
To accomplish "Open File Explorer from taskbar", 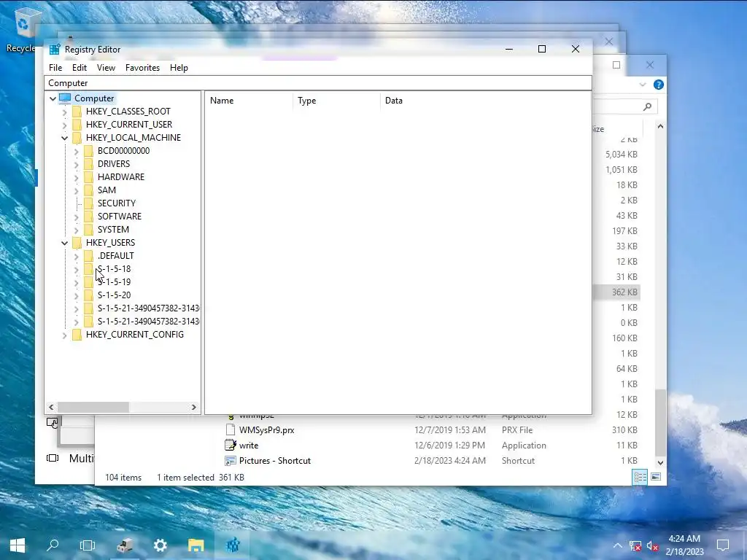I will tap(196, 545).
